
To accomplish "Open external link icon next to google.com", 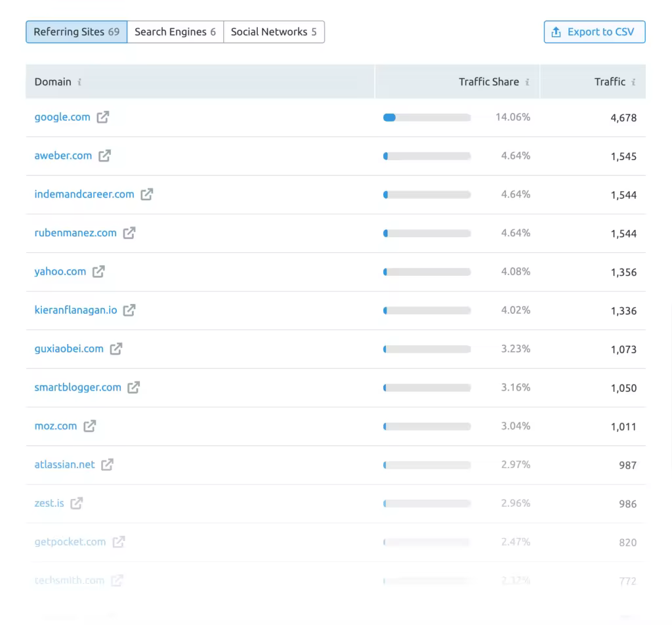I will tap(103, 117).
